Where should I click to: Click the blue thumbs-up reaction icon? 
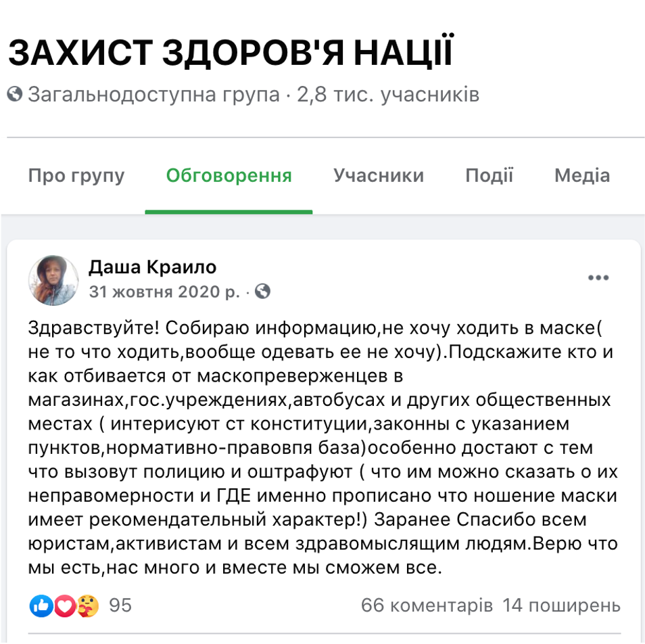(41, 605)
